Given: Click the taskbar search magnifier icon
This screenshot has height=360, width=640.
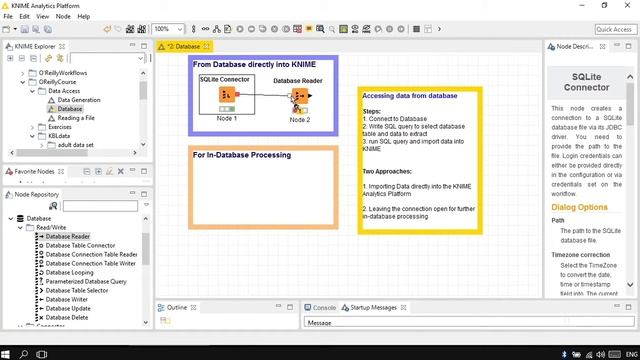Looking at the screenshot, I should pyautogui.click(x=24, y=354).
